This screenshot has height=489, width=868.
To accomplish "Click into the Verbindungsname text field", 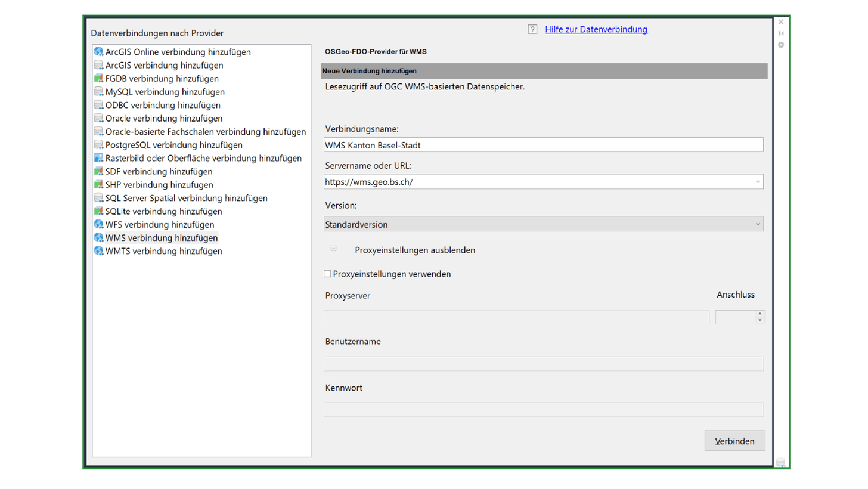I will [542, 145].
